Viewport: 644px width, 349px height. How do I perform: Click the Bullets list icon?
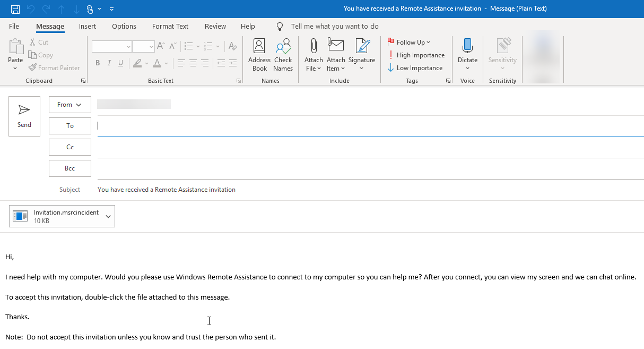pyautogui.click(x=188, y=47)
